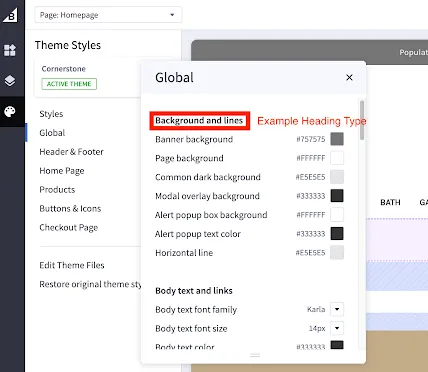Click the Theme Styles heading
The image size is (428, 372).
pyautogui.click(x=68, y=45)
